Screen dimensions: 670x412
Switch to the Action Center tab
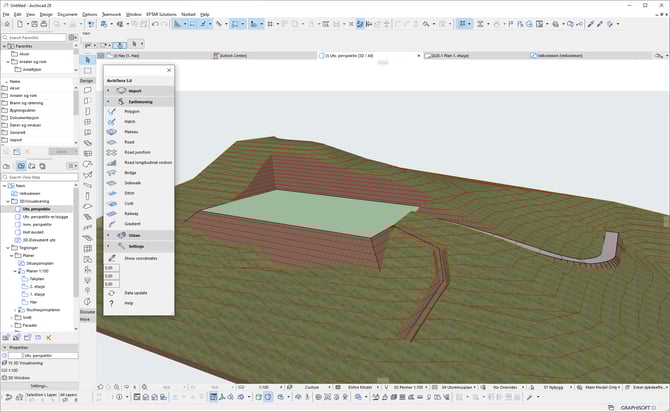tap(233, 56)
